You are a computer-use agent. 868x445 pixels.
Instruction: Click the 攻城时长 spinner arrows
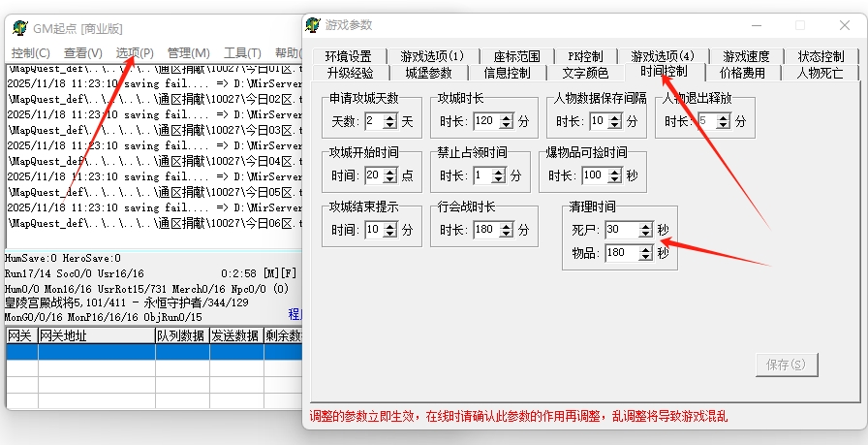pos(507,121)
